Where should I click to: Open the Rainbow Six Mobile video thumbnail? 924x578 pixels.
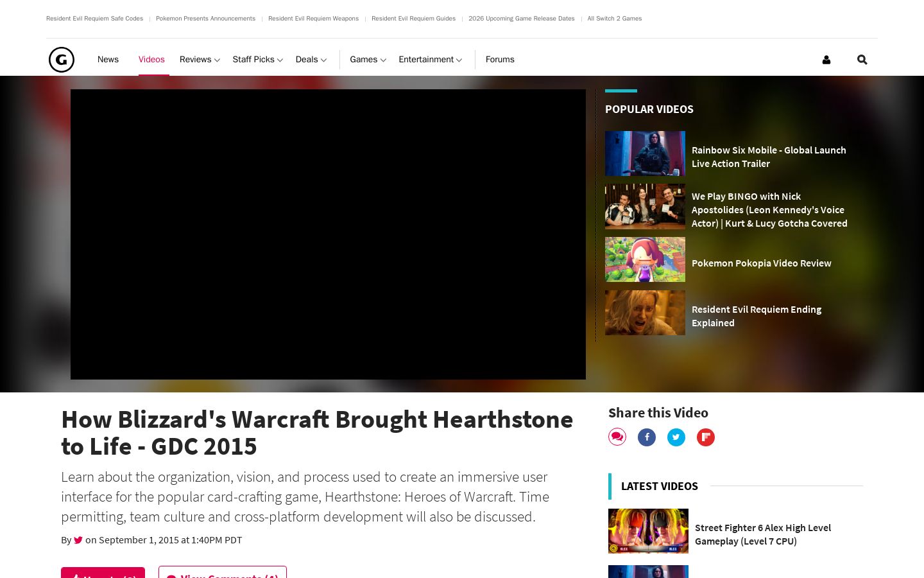click(x=645, y=153)
